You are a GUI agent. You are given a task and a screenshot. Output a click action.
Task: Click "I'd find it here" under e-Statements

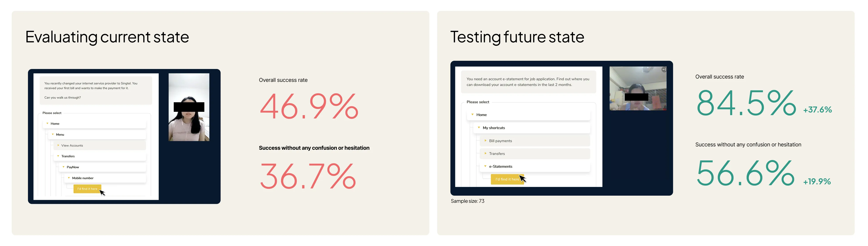click(507, 179)
